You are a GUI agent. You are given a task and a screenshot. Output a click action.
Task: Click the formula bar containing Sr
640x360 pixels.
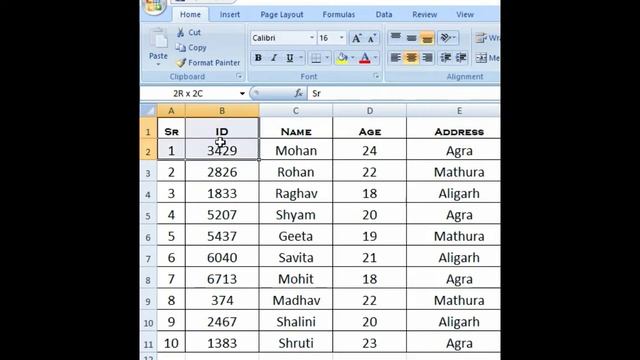[404, 93]
